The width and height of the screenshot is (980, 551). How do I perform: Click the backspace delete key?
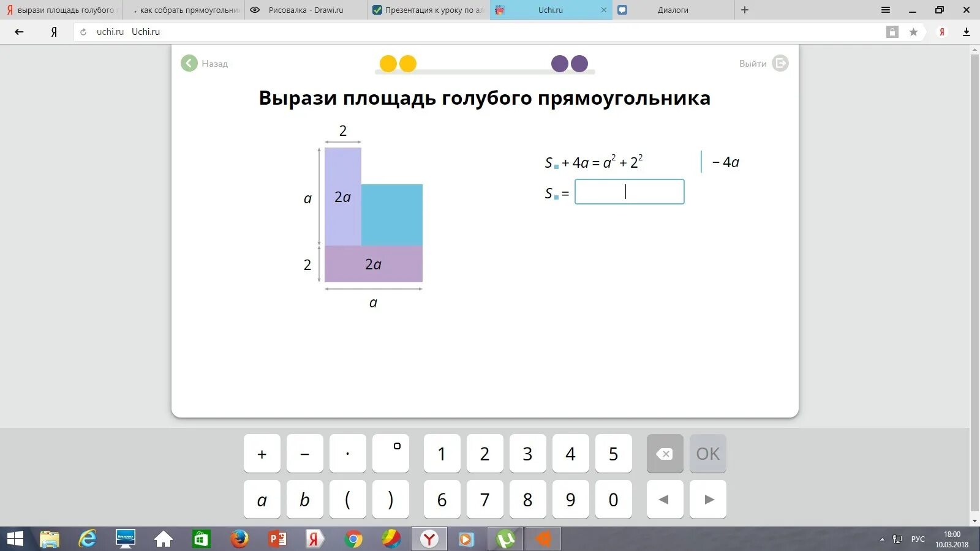click(x=665, y=454)
